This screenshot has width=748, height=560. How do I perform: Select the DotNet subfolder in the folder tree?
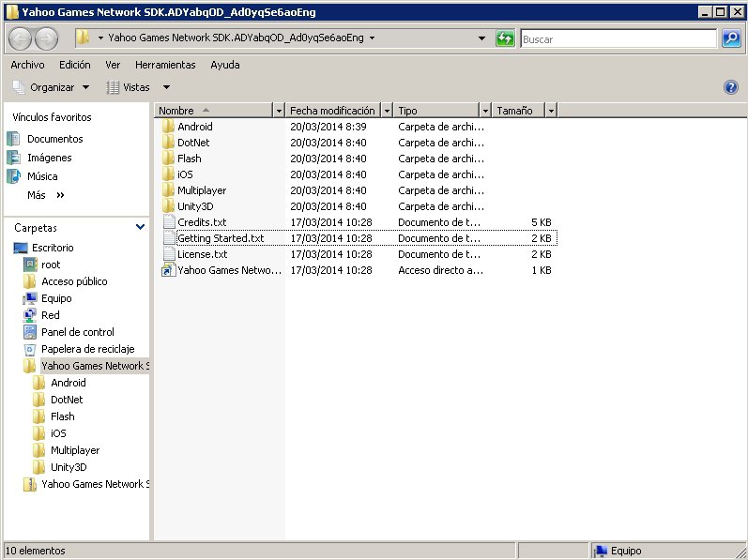[67, 400]
